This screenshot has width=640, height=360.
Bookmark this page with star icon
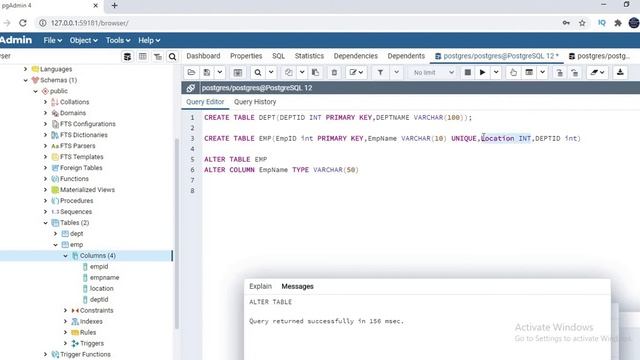[582, 23]
